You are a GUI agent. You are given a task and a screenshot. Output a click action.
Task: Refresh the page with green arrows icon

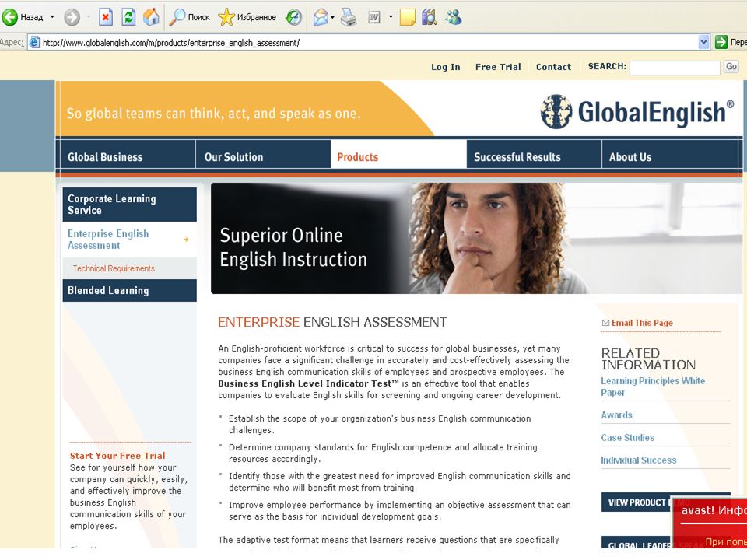[128, 18]
